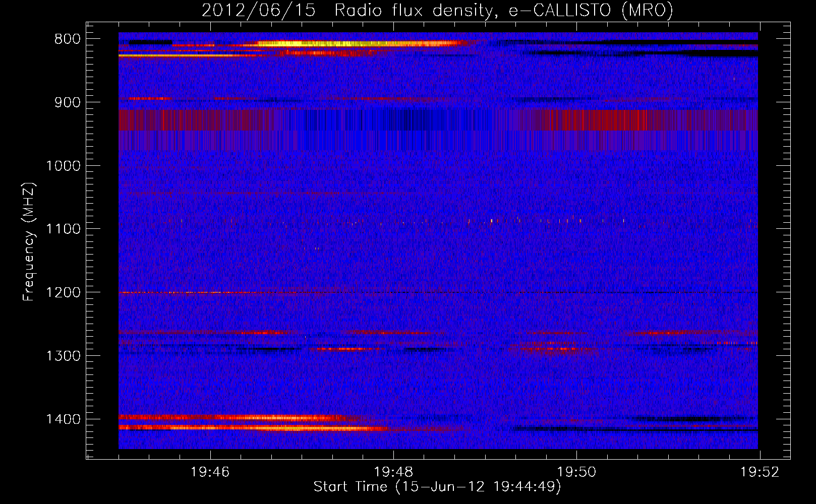Click the 19:50 time tick label
Screen dimensions: 816x504
pyautogui.click(x=576, y=472)
